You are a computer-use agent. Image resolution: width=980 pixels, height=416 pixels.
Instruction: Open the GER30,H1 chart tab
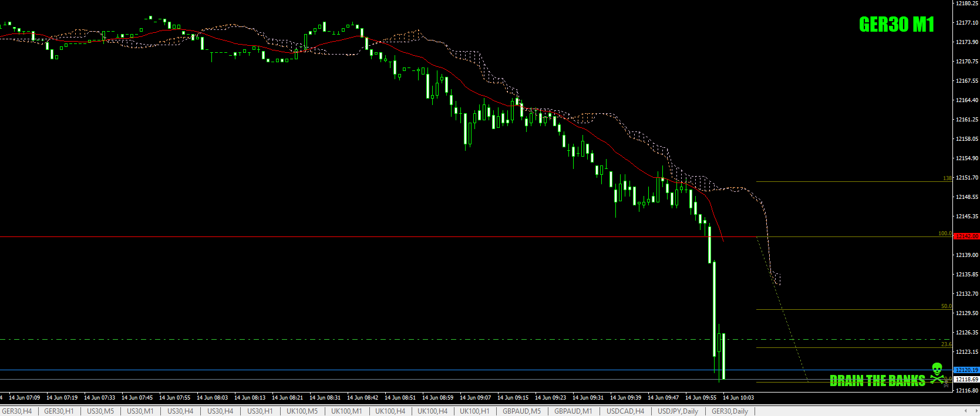59,411
